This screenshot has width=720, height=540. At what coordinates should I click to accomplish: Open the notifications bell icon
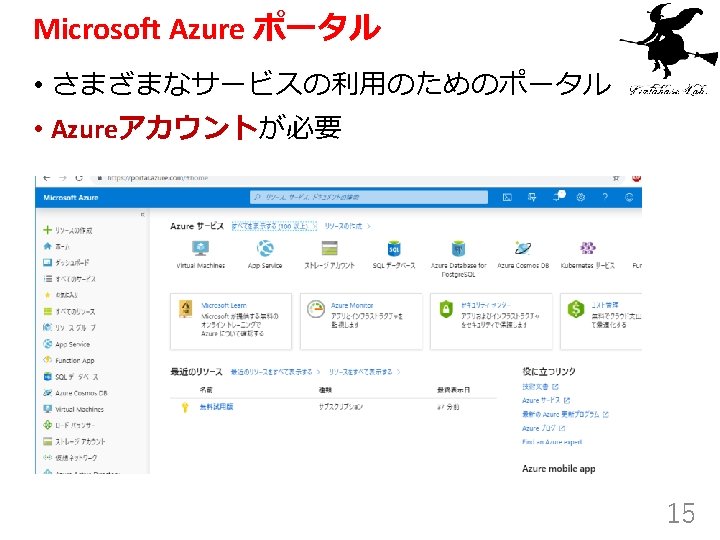pyautogui.click(x=559, y=197)
